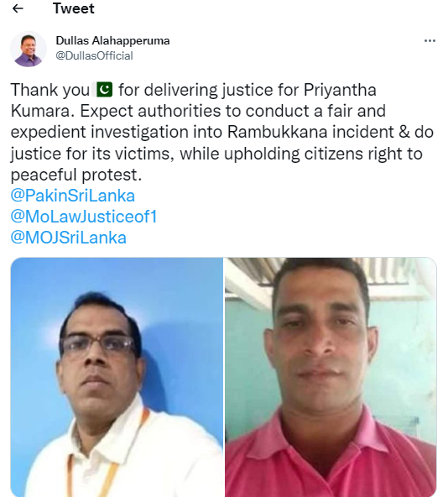448x497 pixels.
Task: Open the Dullas Alahapperuma display name link
Action: pos(112,40)
